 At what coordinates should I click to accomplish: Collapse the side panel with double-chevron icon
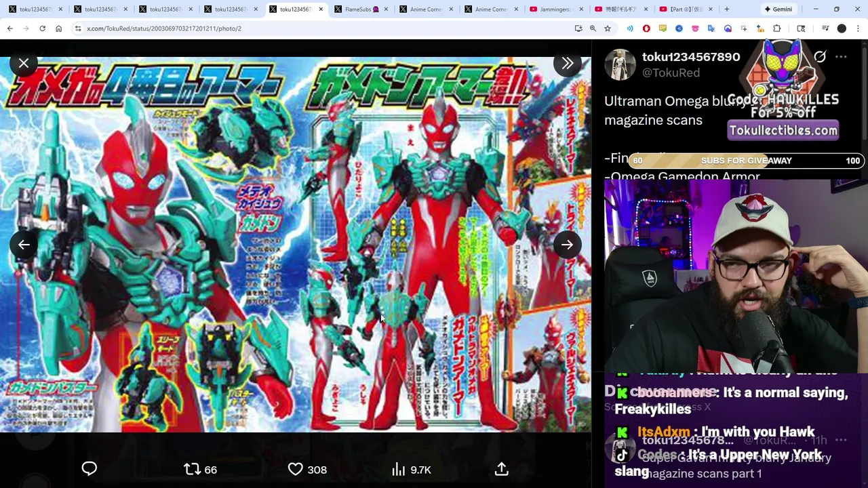[x=568, y=63]
